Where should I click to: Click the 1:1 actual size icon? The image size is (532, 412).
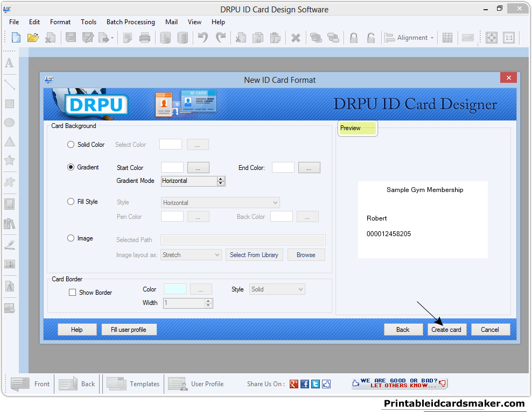pyautogui.click(x=509, y=38)
